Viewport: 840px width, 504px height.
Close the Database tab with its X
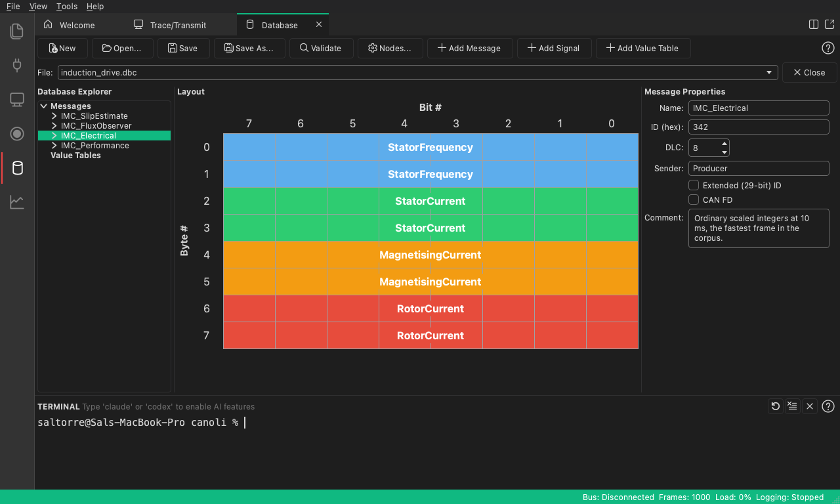point(319,24)
